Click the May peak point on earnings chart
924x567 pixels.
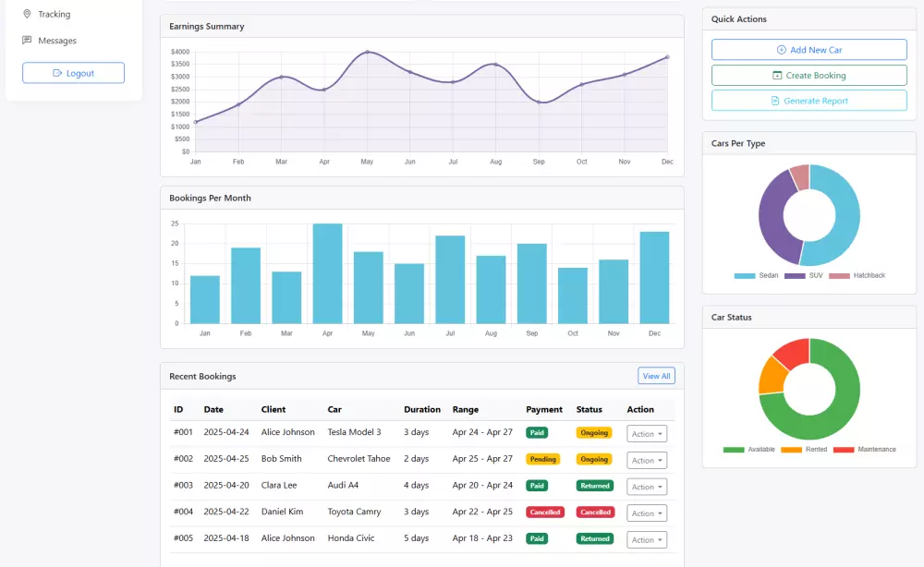click(x=367, y=52)
